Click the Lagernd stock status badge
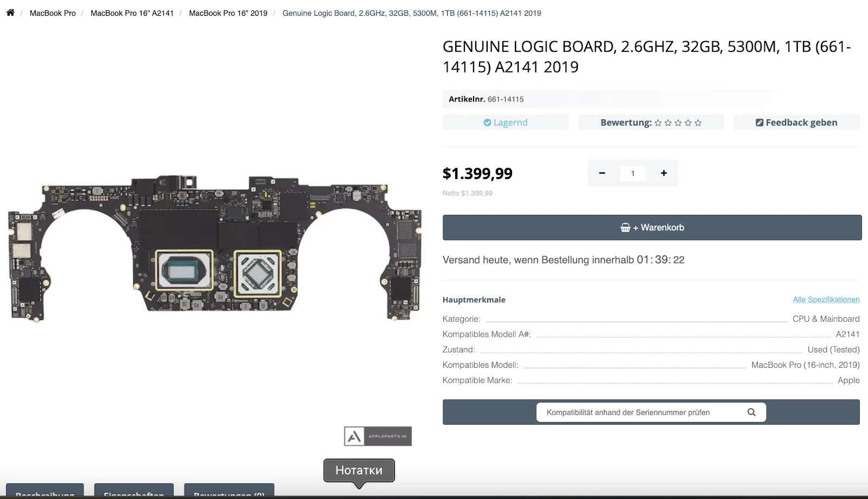Image resolution: width=868 pixels, height=499 pixels. tap(506, 123)
